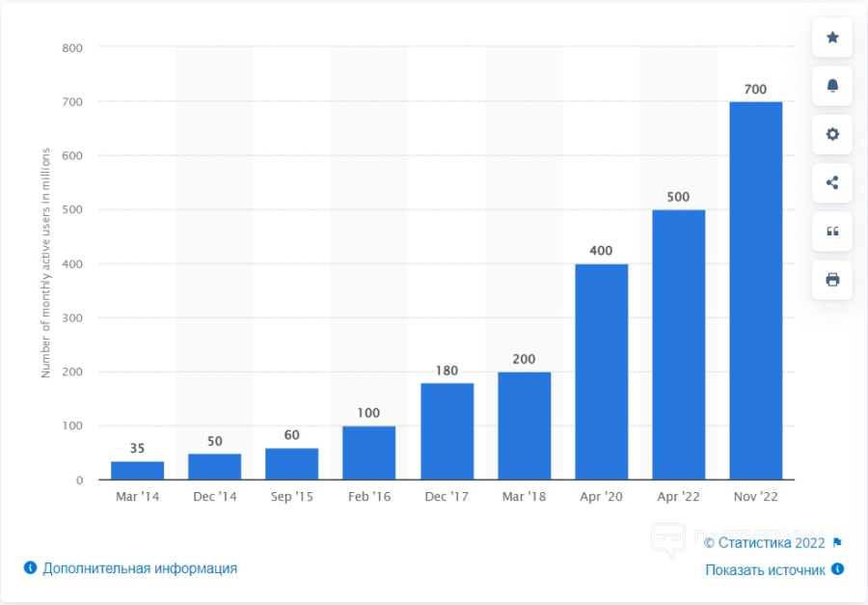
Task: Click the 60 value label
Action: pos(291,435)
